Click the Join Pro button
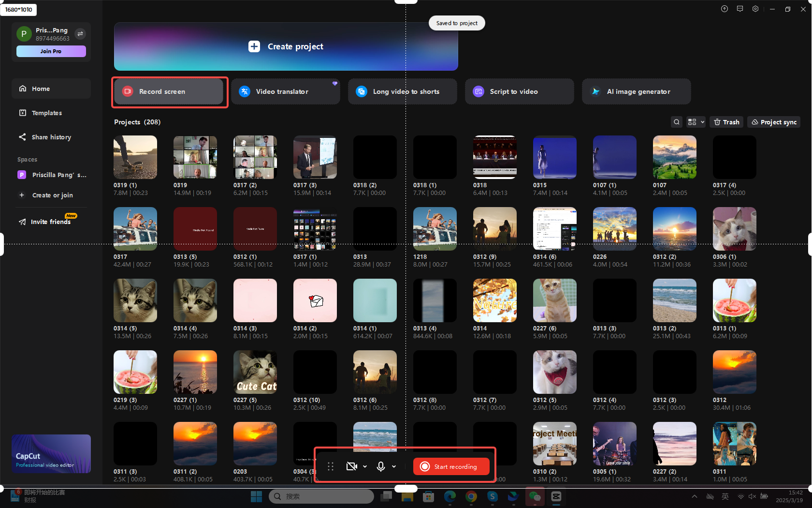 (x=51, y=51)
